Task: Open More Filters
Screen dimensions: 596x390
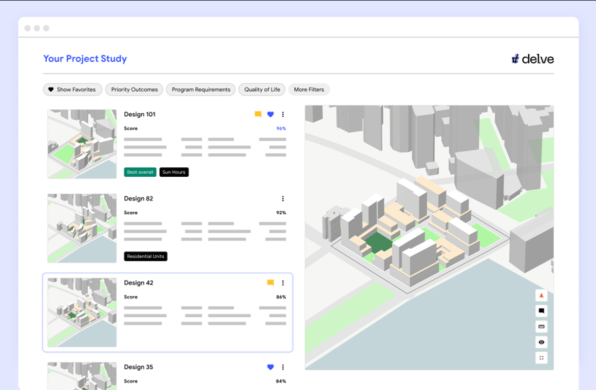Action: pyautogui.click(x=309, y=89)
